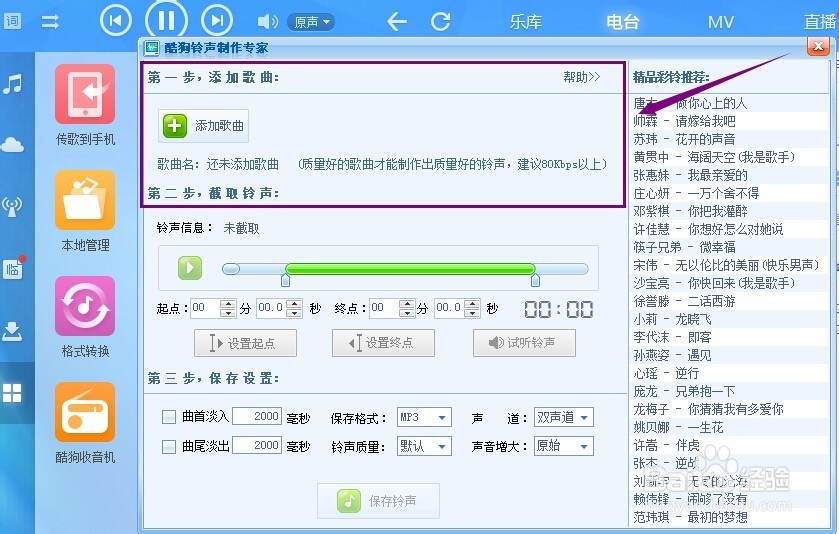The image size is (839, 534).
Task: Pause the current song
Action: click(x=166, y=20)
